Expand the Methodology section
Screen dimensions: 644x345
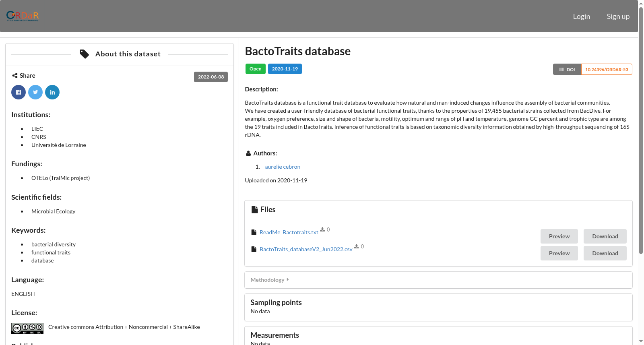point(270,280)
